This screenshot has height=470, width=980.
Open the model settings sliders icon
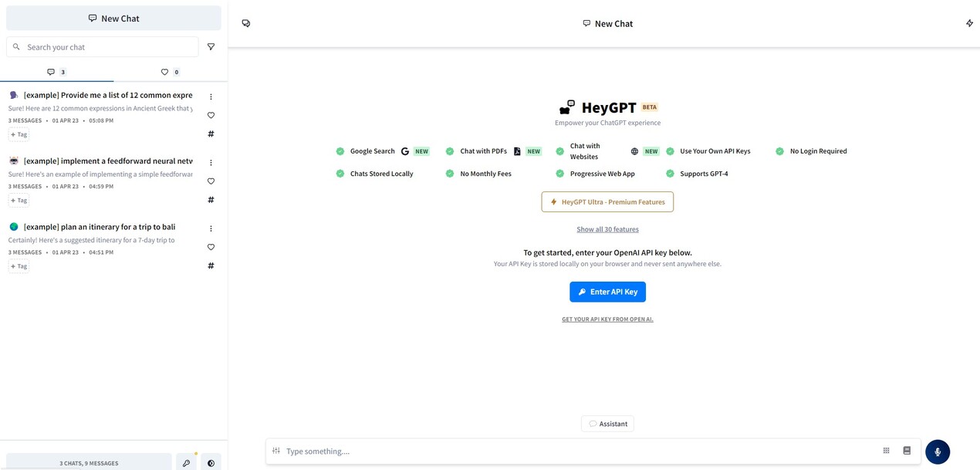point(276,451)
